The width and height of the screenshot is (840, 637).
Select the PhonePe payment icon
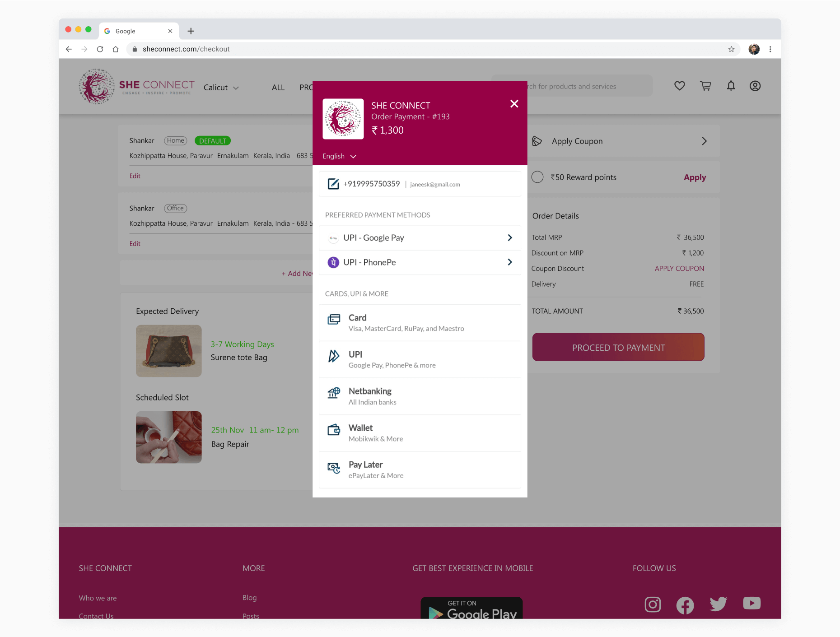333,262
